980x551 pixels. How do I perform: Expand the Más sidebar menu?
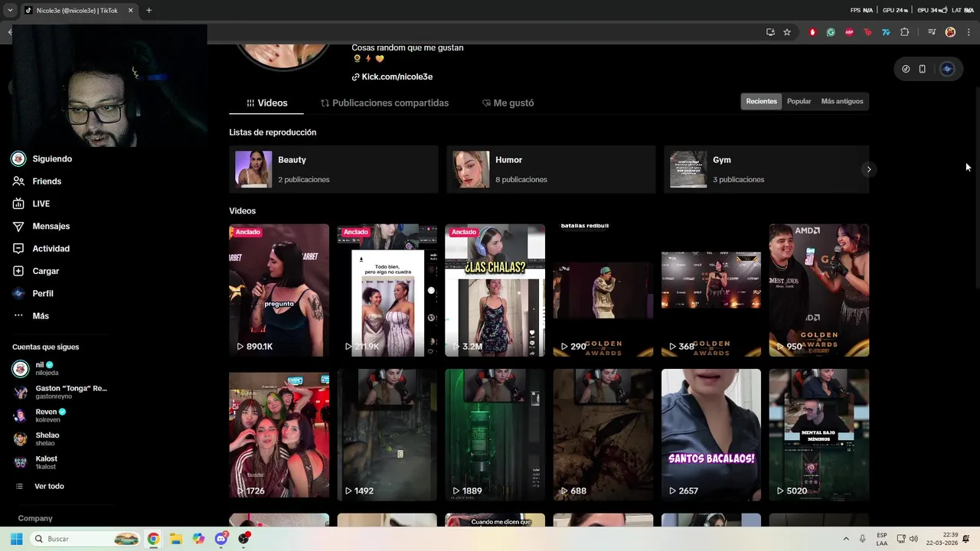pos(31,316)
